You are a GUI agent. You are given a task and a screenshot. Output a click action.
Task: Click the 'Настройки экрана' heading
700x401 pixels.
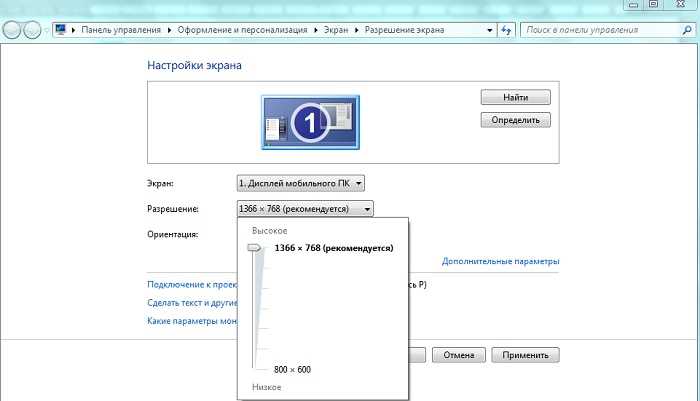point(194,65)
